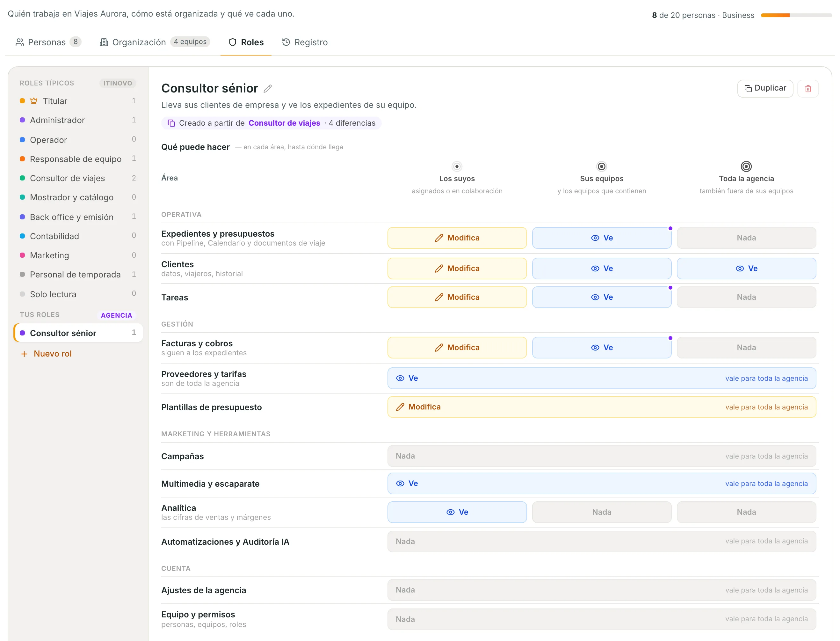Select the Operador role
840x641 pixels.
point(78,140)
